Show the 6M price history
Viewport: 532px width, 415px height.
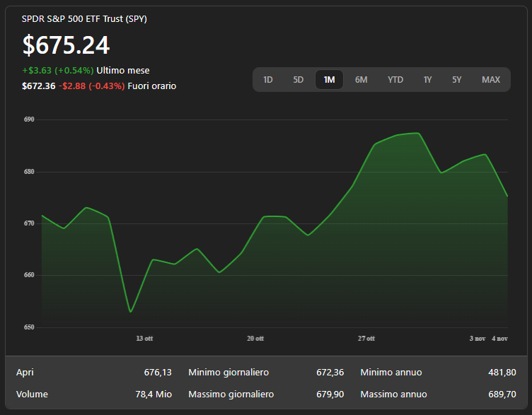(361, 80)
